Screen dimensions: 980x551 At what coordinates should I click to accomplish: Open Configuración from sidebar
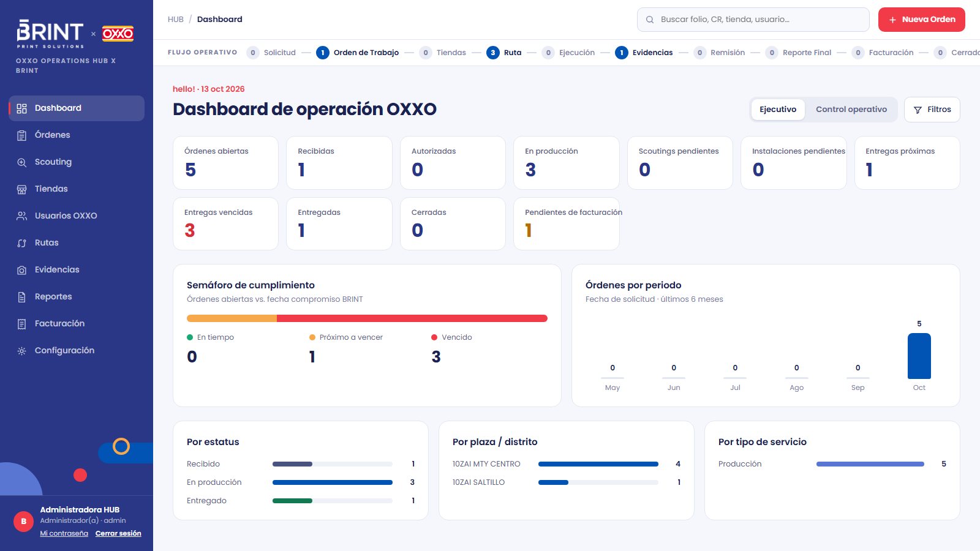pos(77,351)
